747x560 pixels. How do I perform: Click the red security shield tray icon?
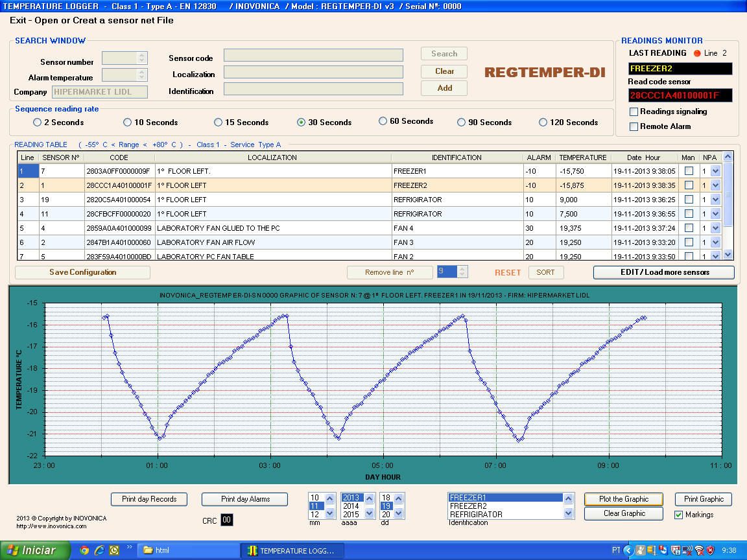pyautogui.click(x=711, y=550)
